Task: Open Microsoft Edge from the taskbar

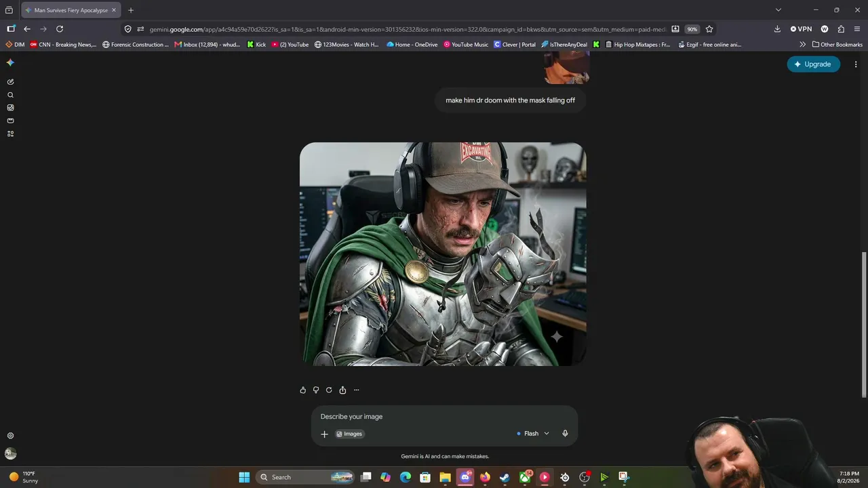Action: [406, 477]
